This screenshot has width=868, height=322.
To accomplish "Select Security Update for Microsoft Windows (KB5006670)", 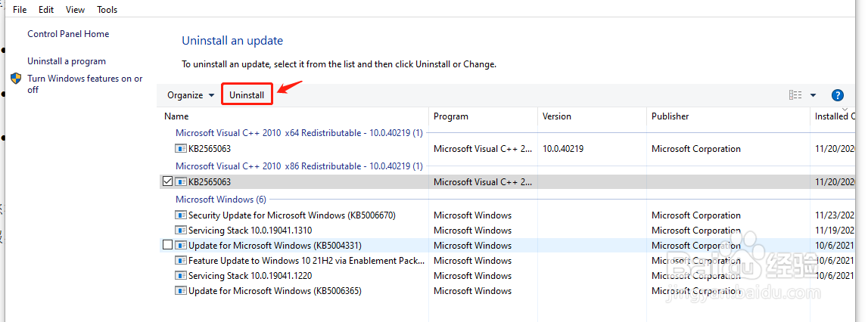I will tap(292, 215).
